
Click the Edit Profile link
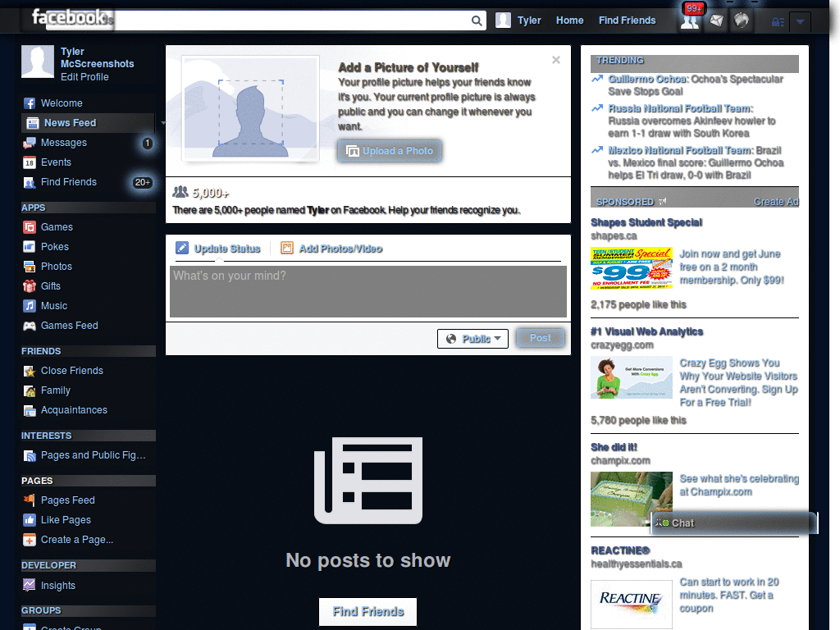tap(84, 77)
